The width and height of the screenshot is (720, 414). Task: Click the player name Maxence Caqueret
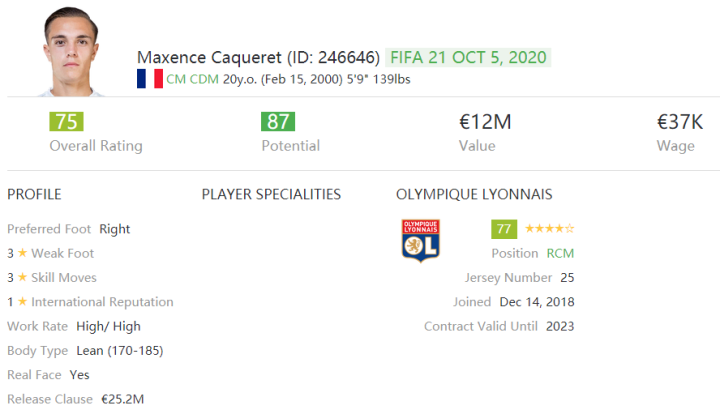click(208, 57)
